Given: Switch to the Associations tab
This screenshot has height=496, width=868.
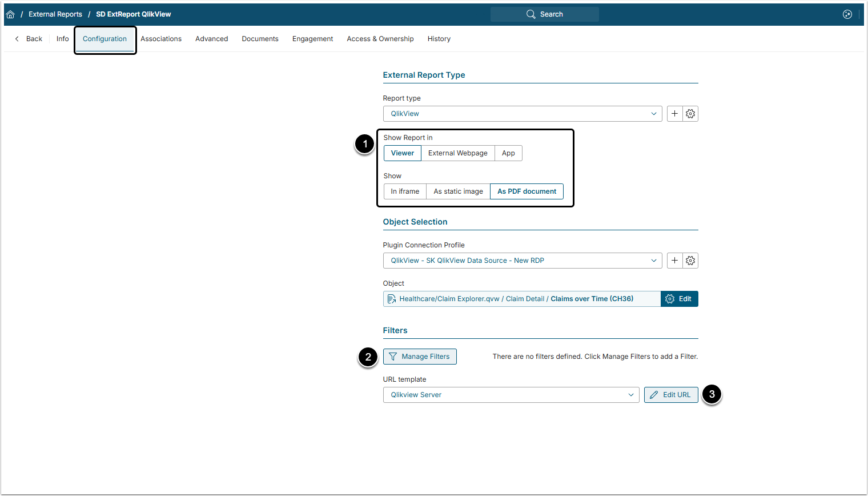Looking at the screenshot, I should [161, 39].
